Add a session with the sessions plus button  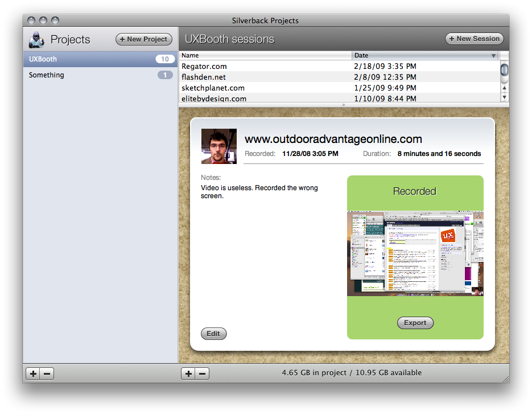[188, 374]
